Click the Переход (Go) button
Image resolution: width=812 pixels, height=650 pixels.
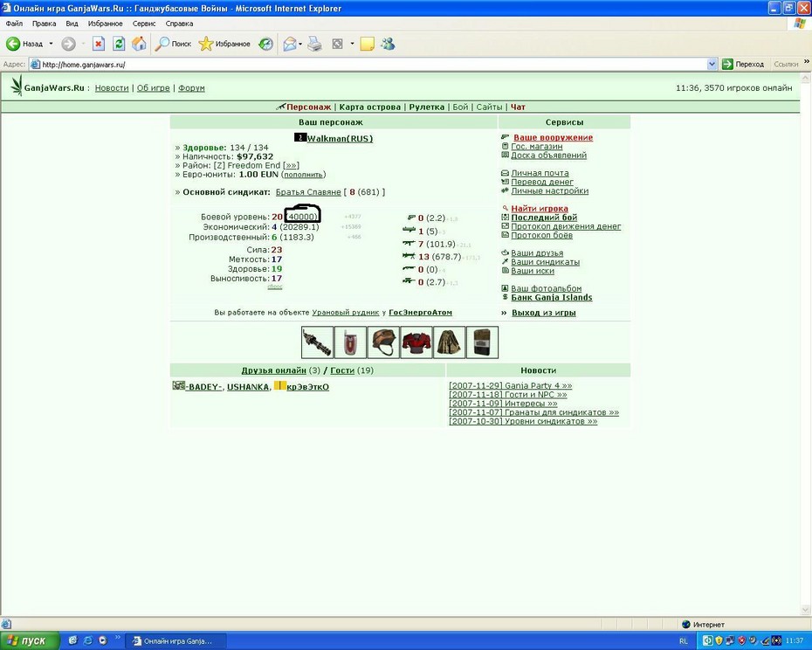[x=744, y=65]
